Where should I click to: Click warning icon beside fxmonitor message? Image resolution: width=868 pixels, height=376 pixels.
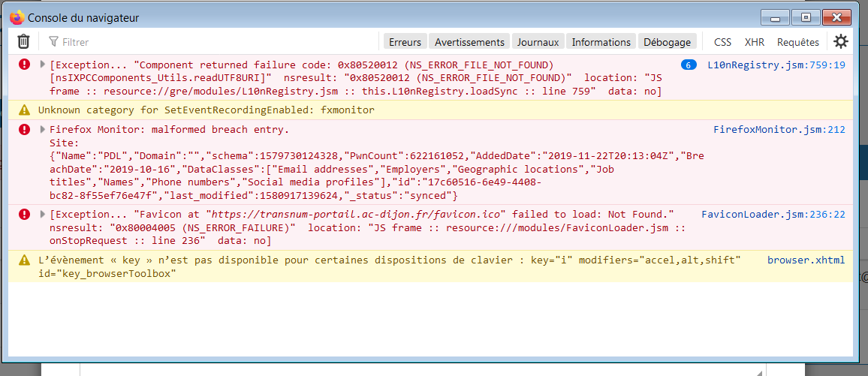pyautogui.click(x=25, y=110)
